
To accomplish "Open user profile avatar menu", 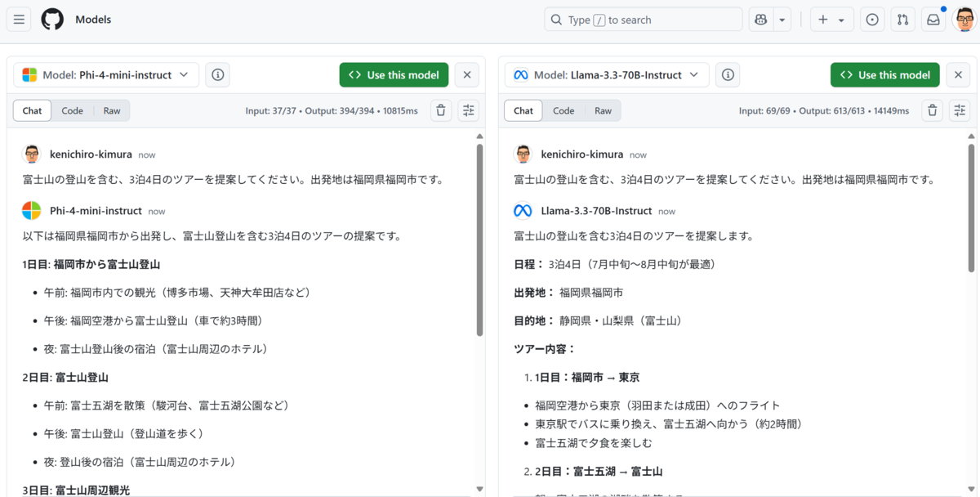I will (x=964, y=20).
